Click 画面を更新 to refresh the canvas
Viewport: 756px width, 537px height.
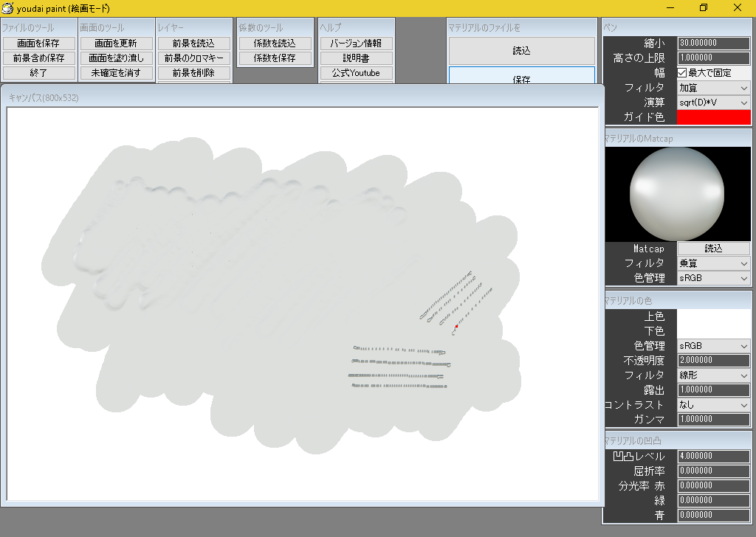117,44
